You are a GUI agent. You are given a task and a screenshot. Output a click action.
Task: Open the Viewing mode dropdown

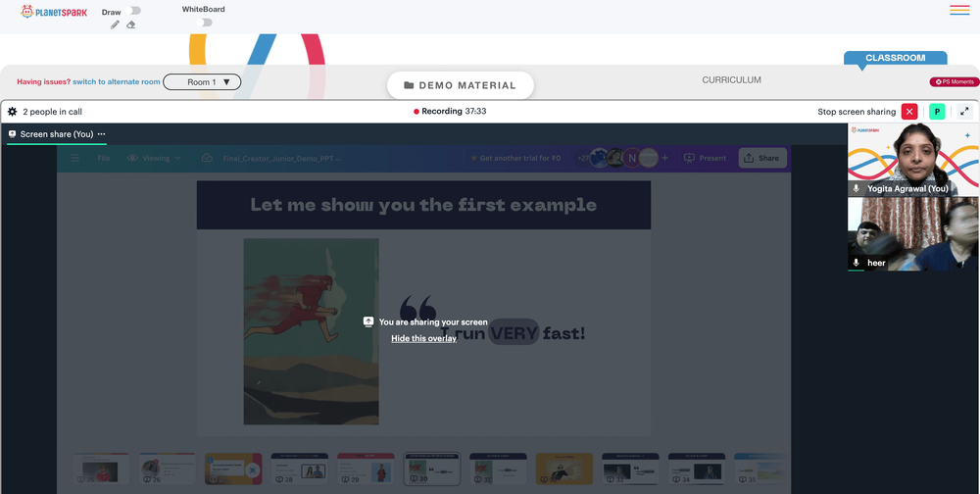pos(155,158)
